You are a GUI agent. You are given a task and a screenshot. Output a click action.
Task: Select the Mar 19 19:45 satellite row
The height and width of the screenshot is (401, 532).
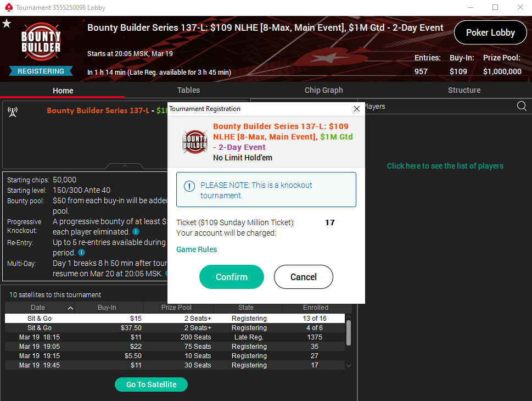[x=175, y=365]
